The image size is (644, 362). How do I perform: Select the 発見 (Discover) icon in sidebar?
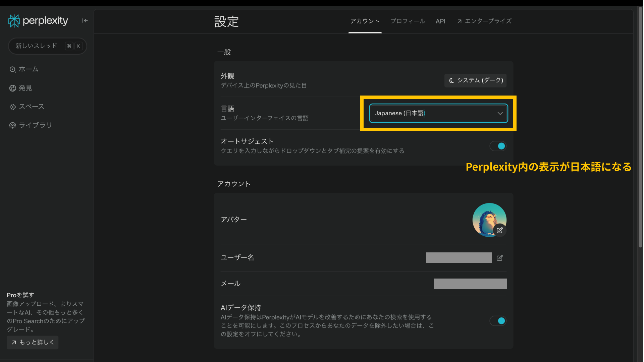(13, 88)
